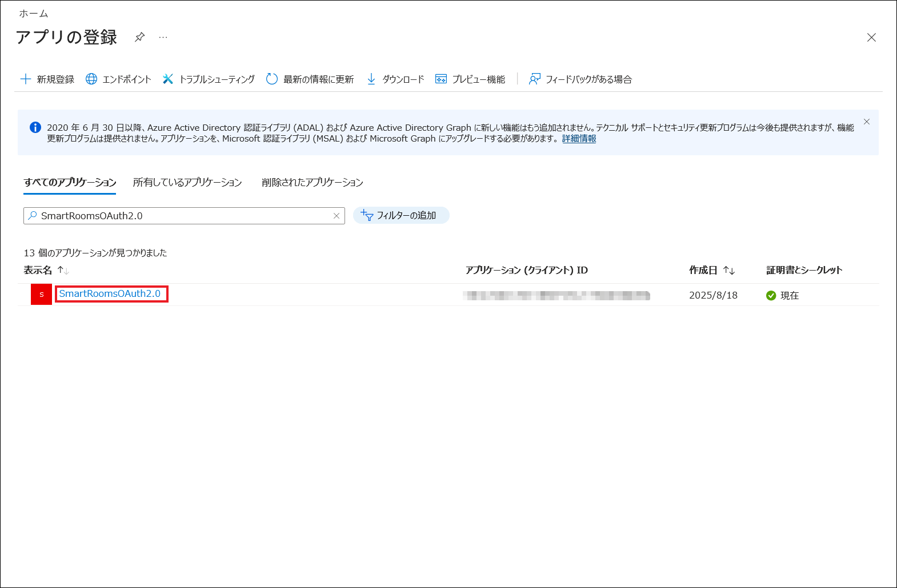Dismiss the ADAL information banner

click(867, 122)
